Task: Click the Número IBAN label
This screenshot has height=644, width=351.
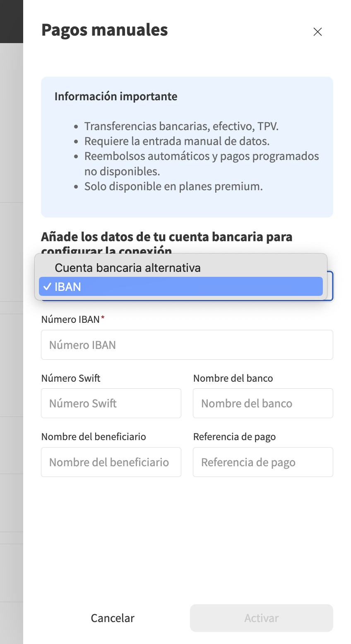Action: point(69,319)
